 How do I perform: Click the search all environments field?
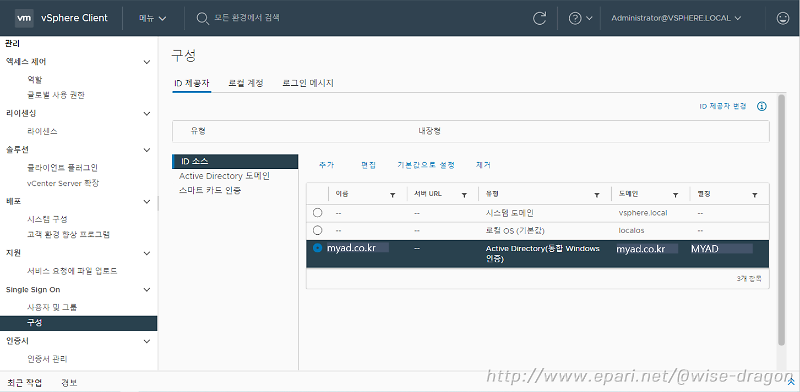247,18
